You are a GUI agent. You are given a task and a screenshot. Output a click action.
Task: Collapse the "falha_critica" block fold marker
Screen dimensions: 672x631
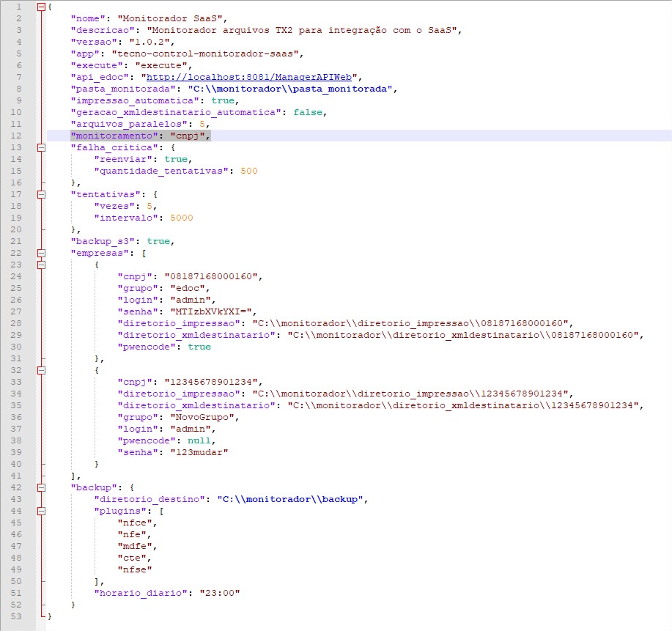(x=41, y=147)
